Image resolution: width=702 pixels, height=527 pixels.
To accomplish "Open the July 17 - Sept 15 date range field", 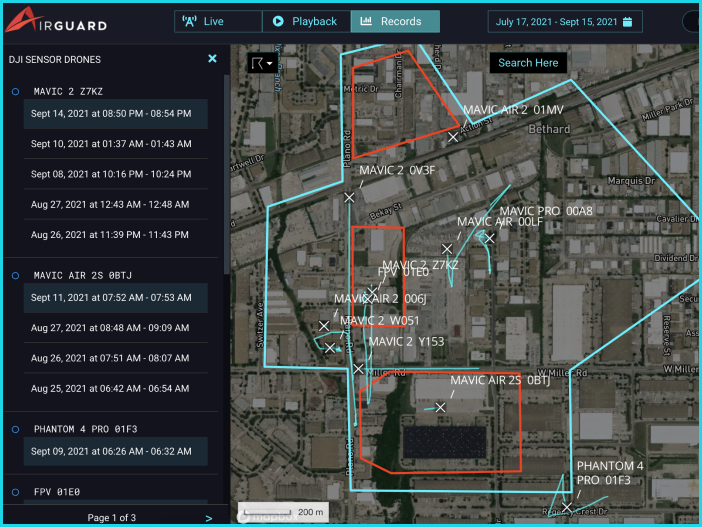I will [x=565, y=21].
